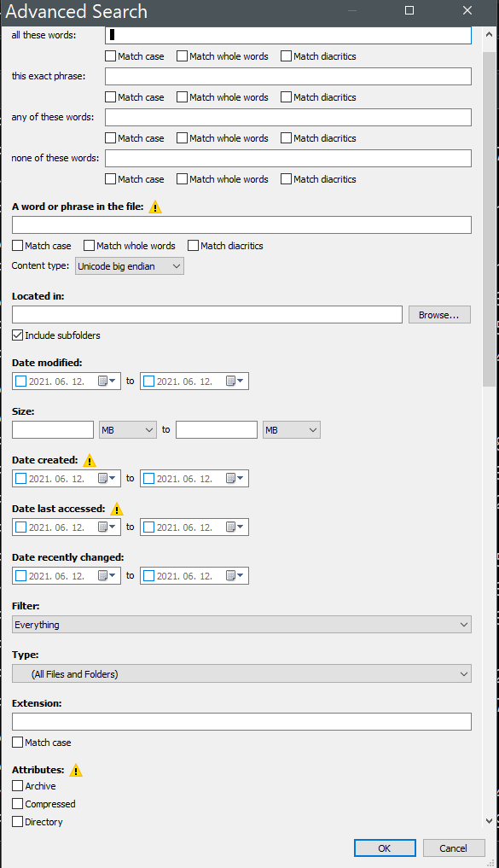The width and height of the screenshot is (499, 868).
Task: Open the Content type dropdown
Action: (130, 266)
